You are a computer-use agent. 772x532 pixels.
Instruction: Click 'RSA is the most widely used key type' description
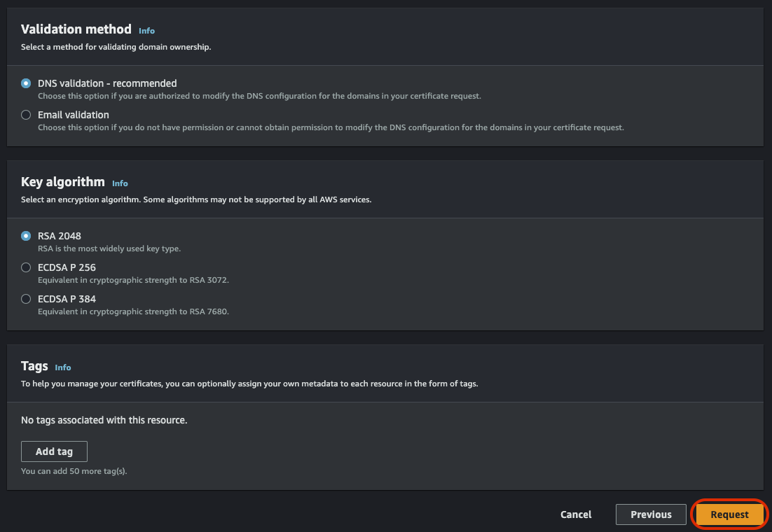pos(109,248)
